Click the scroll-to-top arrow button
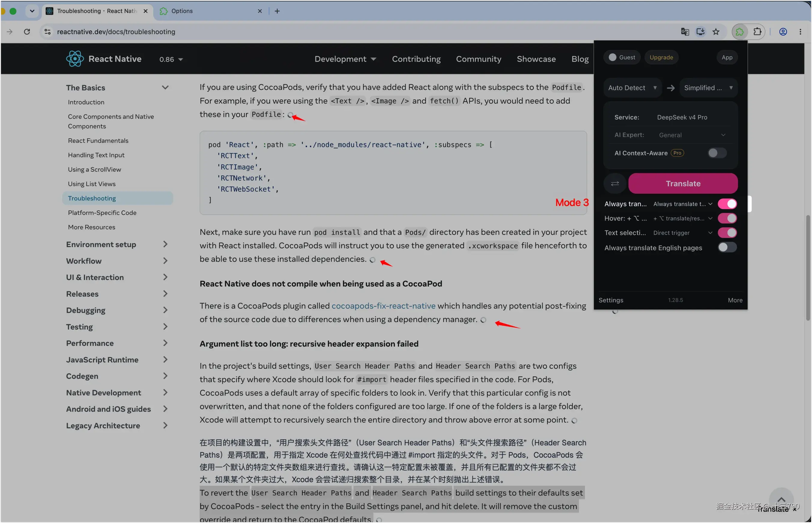This screenshot has width=812, height=523. tap(781, 500)
